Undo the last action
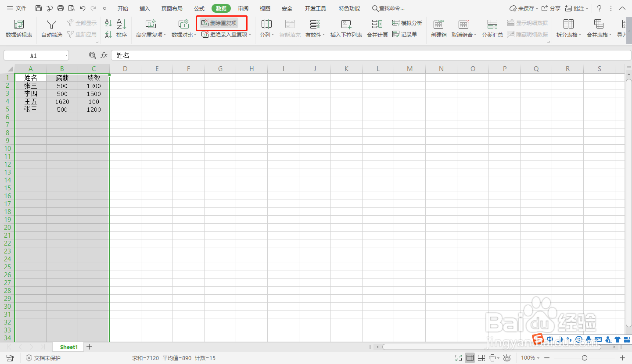 click(x=83, y=8)
